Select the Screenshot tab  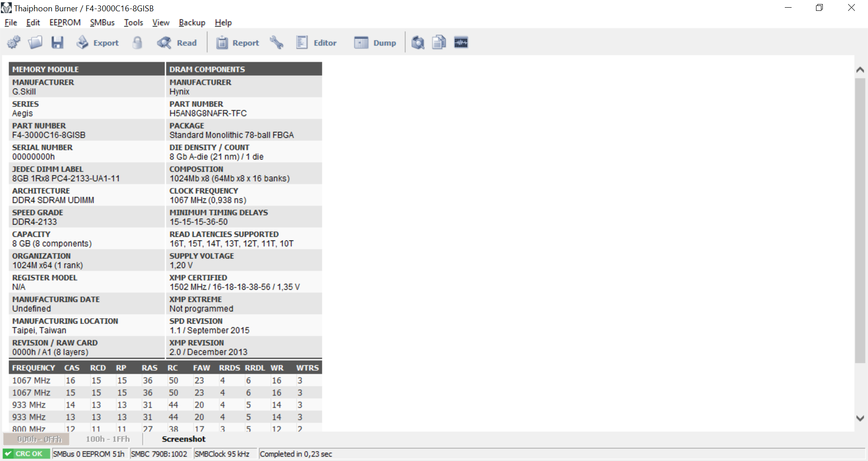coord(184,439)
